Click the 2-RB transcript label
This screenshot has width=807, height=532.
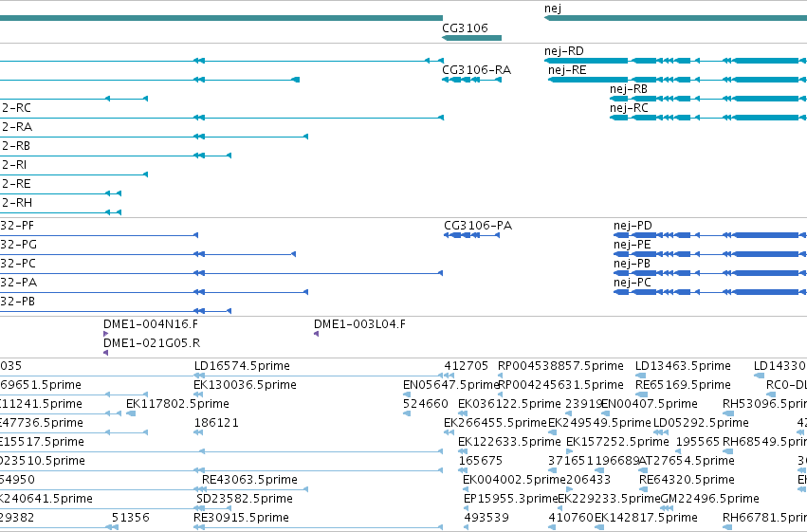16,146
